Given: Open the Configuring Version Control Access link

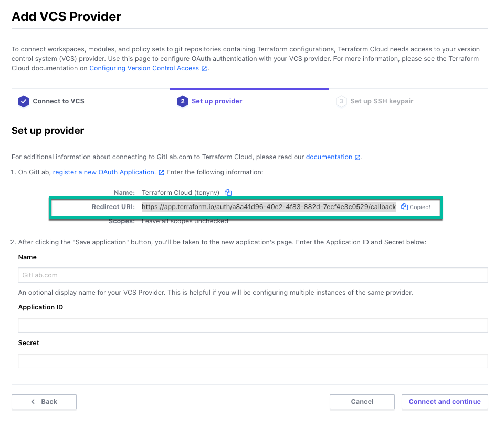Looking at the screenshot, I should [144, 68].
